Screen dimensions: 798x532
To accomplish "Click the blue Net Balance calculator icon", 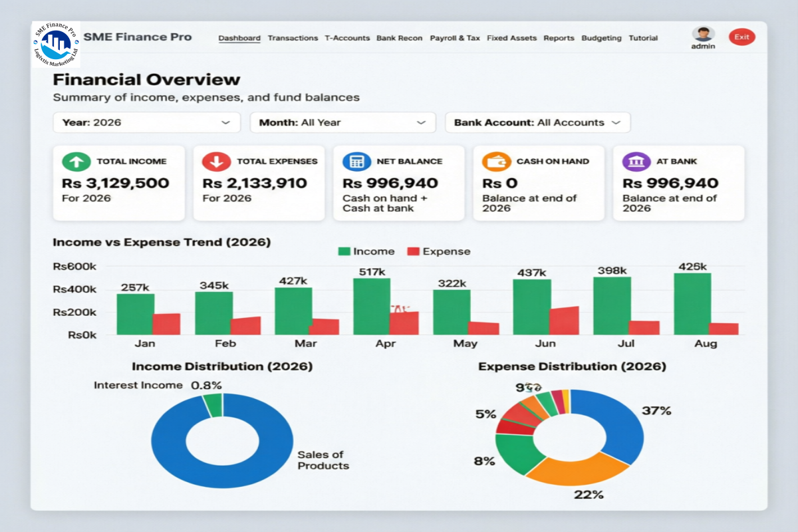I will [x=356, y=161].
